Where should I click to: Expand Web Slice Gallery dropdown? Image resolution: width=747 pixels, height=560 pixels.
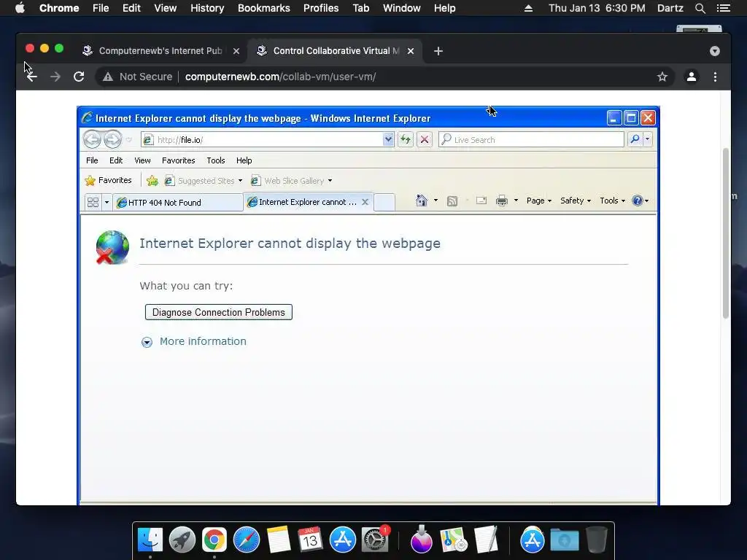pos(330,181)
